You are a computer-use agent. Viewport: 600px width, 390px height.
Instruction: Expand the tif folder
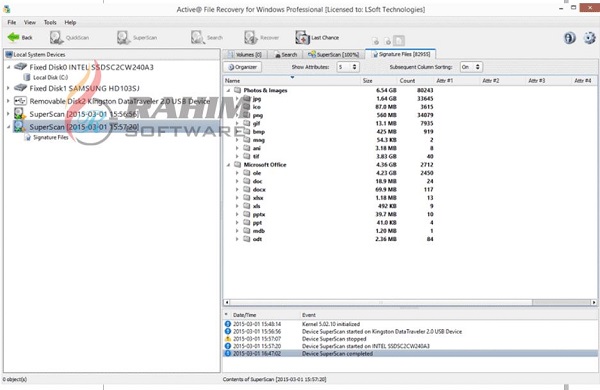[x=237, y=157]
